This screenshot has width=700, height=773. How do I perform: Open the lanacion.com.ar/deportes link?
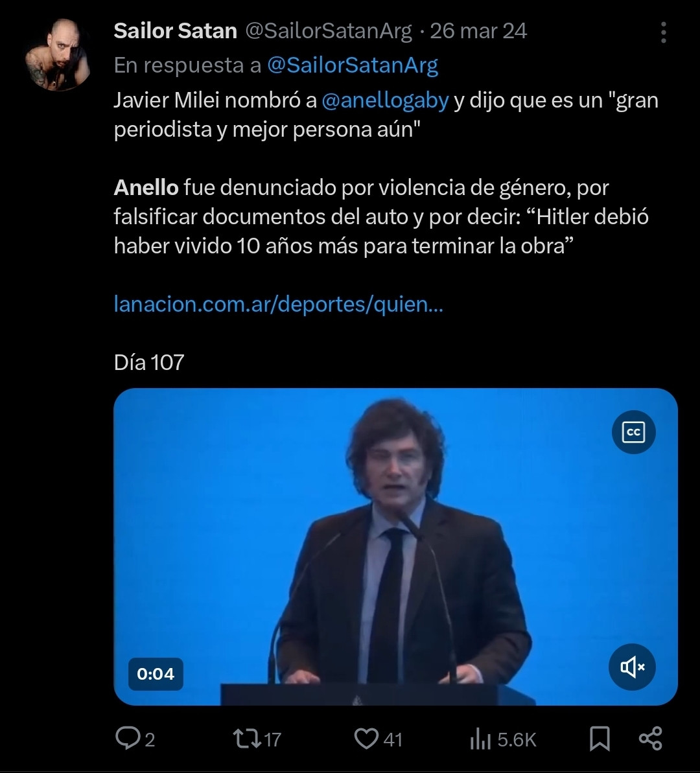coord(278,304)
